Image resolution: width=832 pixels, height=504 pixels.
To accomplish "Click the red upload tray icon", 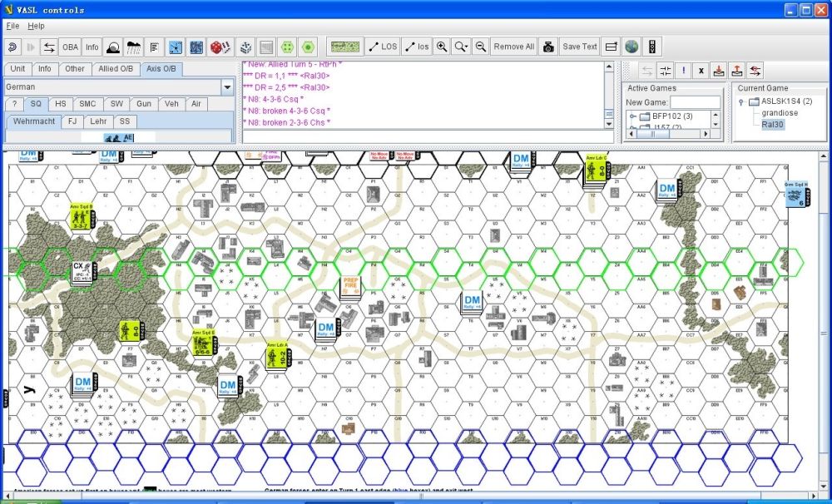I will click(x=737, y=71).
